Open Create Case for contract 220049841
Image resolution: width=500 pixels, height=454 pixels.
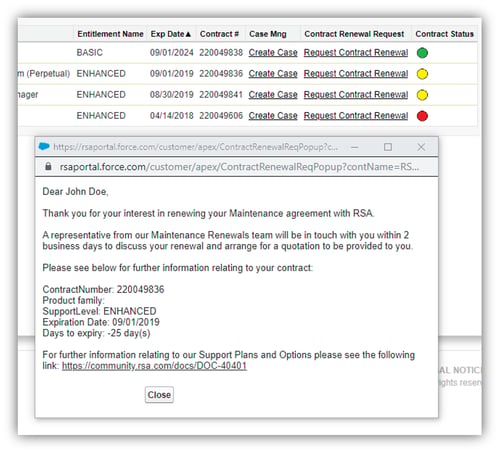point(273,95)
